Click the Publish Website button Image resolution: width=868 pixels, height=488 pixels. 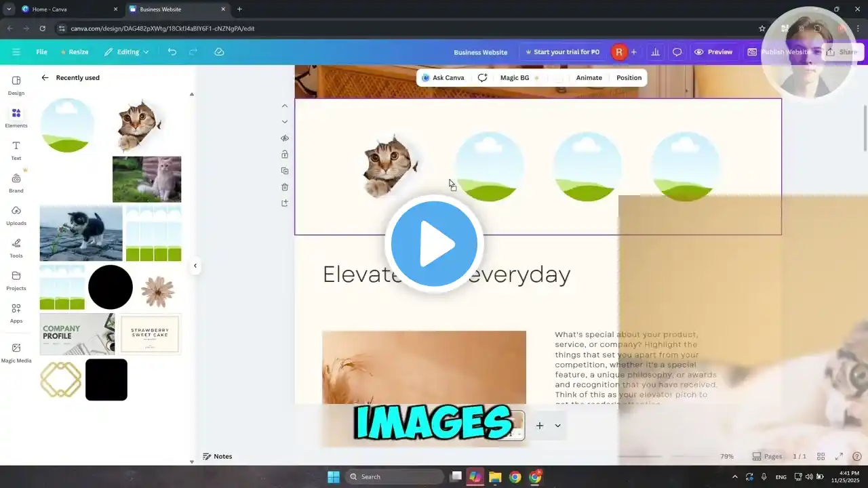pos(781,52)
